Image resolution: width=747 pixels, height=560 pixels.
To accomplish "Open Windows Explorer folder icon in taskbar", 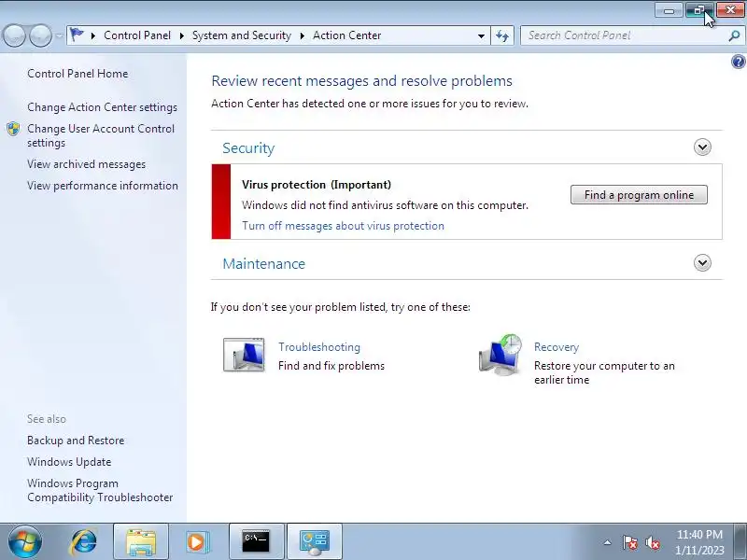I will pyautogui.click(x=141, y=542).
